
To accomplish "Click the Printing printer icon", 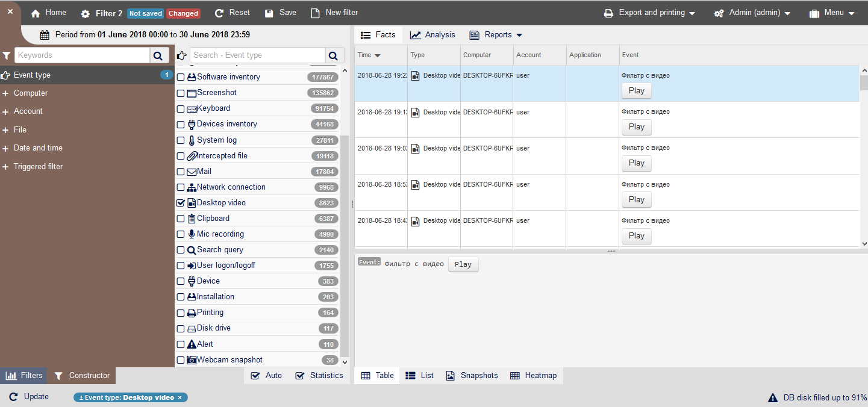I will [192, 312].
